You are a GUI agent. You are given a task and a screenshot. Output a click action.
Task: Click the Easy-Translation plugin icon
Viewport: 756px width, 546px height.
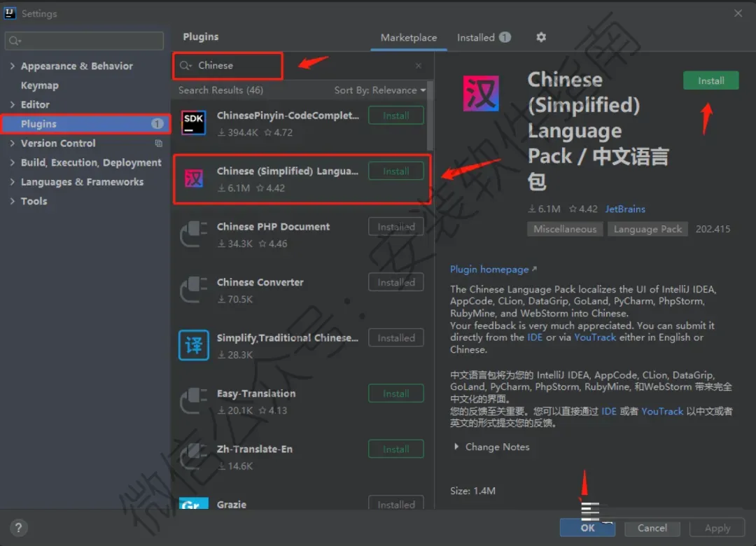194,400
